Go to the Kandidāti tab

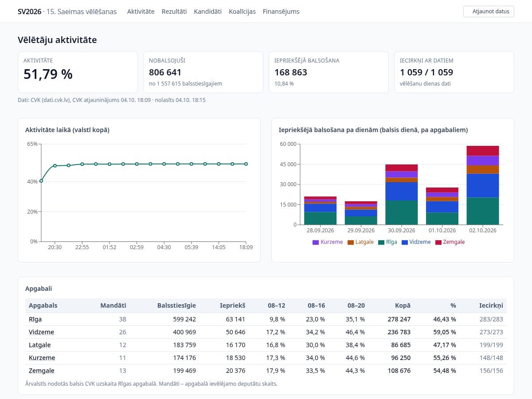(207, 12)
